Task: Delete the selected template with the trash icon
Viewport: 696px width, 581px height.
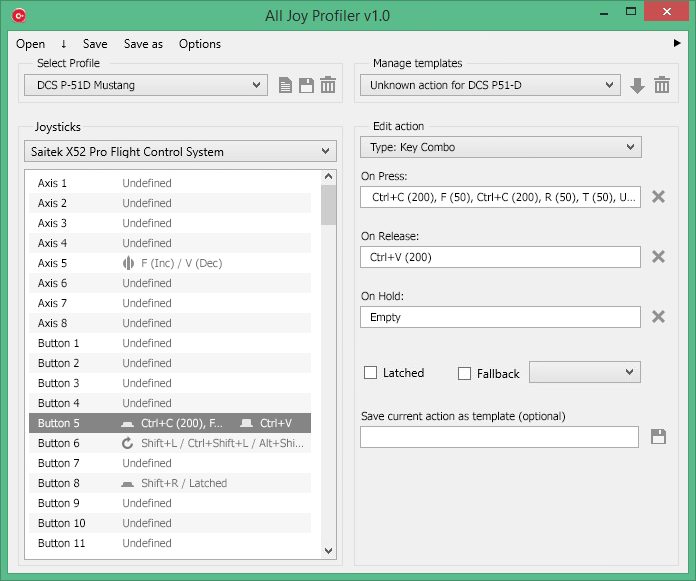Action: click(x=661, y=86)
